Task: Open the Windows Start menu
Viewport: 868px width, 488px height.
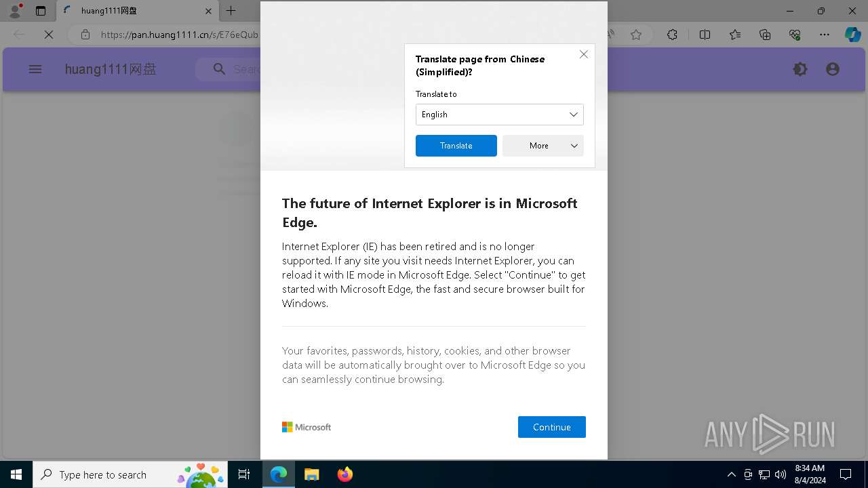Action: [16, 474]
